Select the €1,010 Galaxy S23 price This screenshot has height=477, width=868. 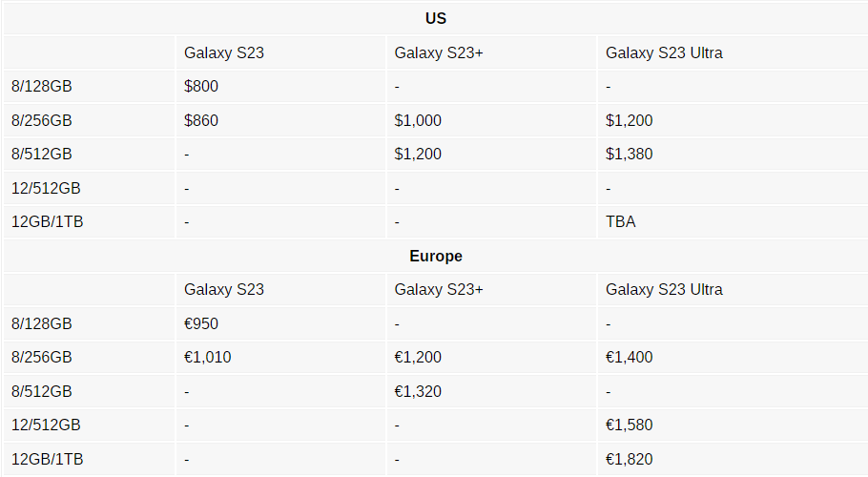click(x=208, y=358)
